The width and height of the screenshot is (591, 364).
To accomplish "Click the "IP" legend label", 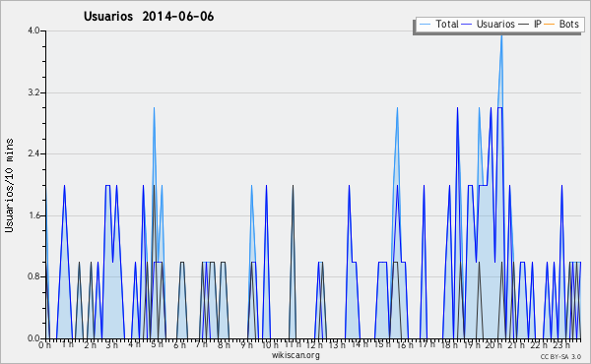I will tap(538, 24).
